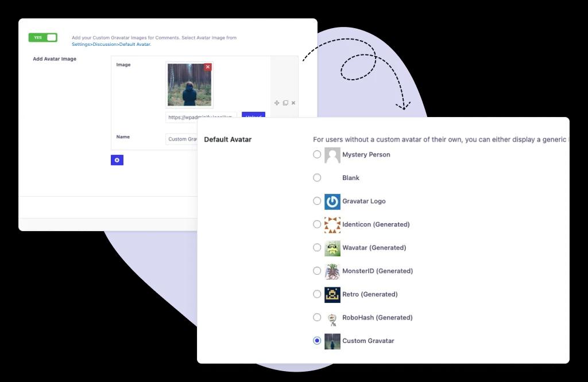Click the 'Identicon (Generated)' label
This screenshot has height=382, width=588.
pos(376,224)
